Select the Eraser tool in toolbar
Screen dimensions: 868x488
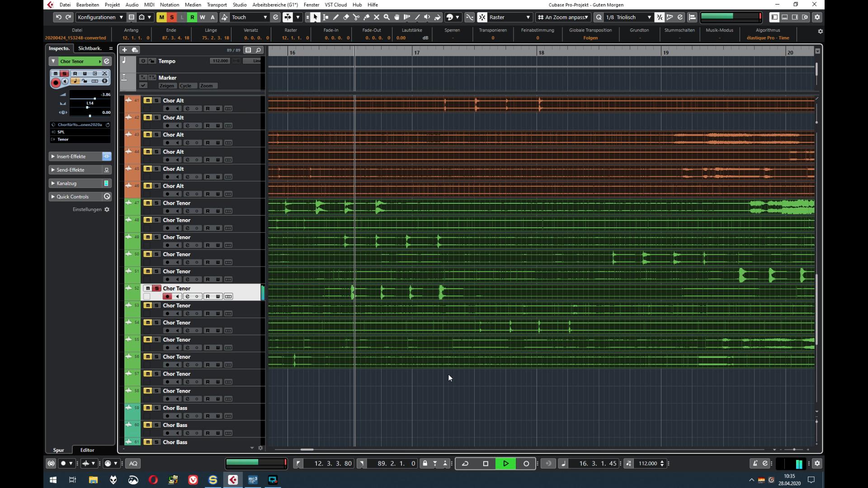(x=346, y=17)
